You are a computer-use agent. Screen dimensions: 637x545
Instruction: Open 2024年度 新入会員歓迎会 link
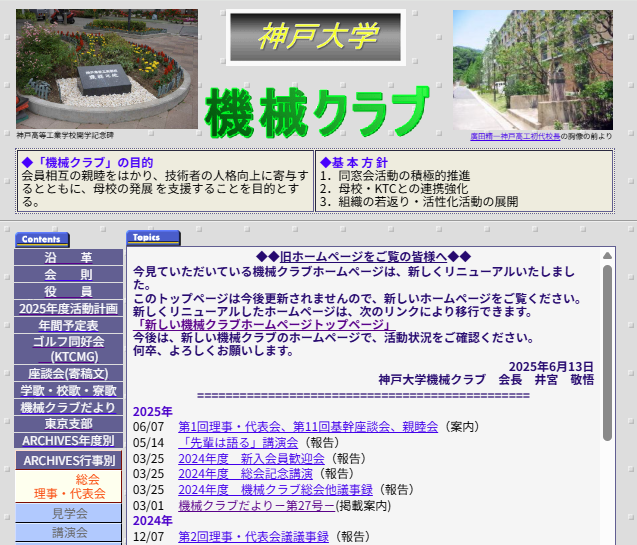251,458
